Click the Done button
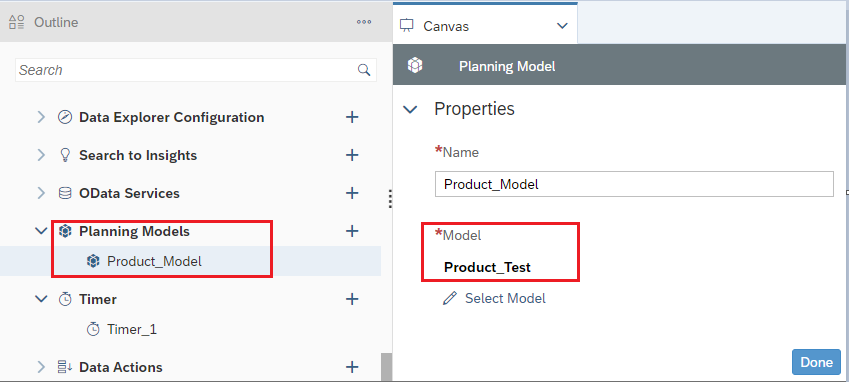This screenshot has width=849, height=382. 816,362
